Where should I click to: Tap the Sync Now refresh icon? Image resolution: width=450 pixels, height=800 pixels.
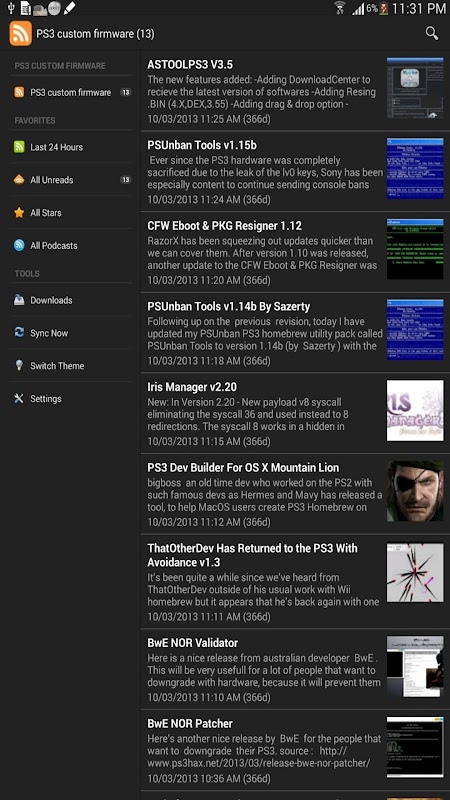[x=19, y=333]
